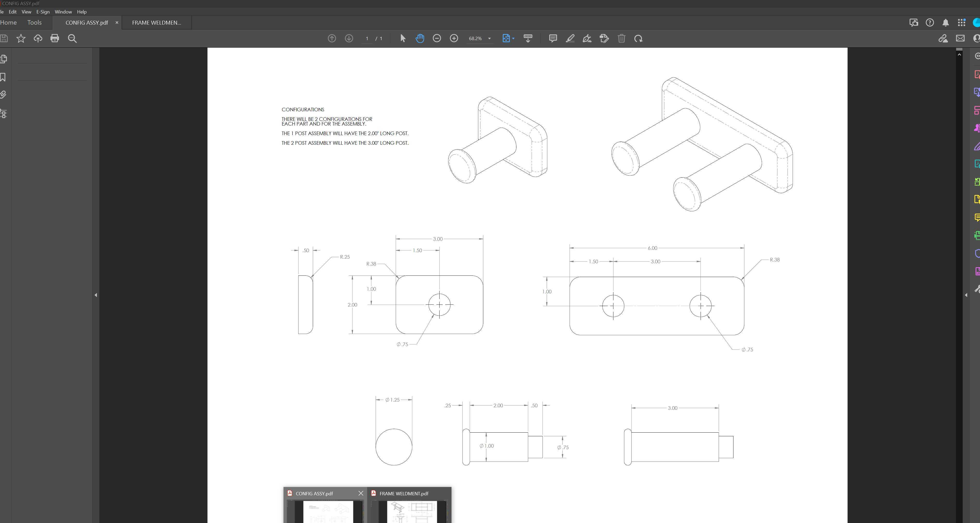Screen dimensions: 980x523
Task: Click the trash (delete) icon in the toolbar
Action: [x=622, y=38]
